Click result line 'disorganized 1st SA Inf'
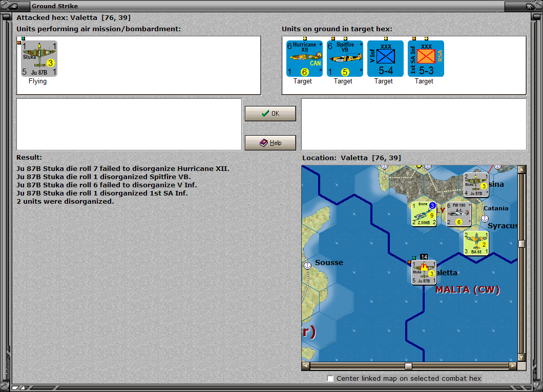 [x=102, y=193]
